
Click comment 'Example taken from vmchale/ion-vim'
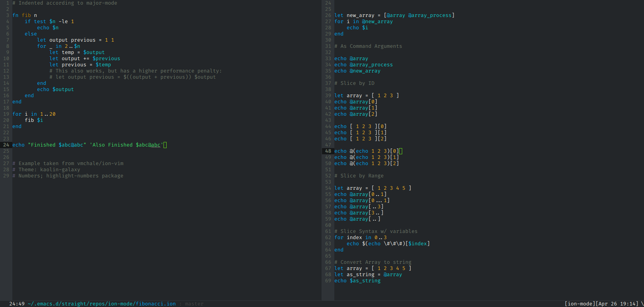[68, 164]
